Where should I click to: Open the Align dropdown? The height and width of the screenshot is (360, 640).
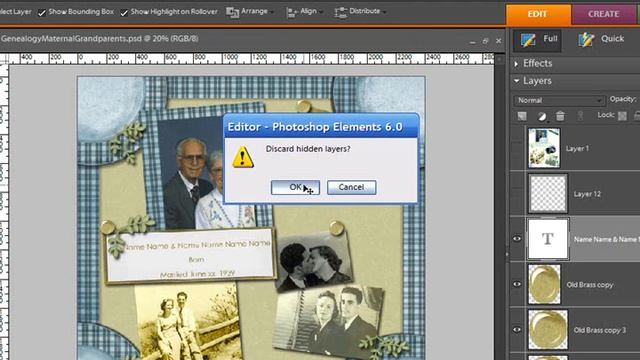point(304,12)
